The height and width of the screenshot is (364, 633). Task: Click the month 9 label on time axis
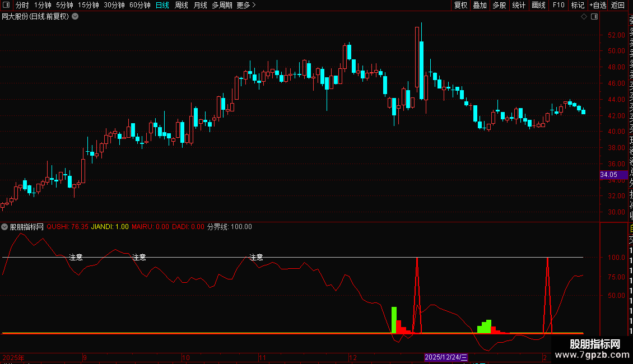click(x=85, y=357)
